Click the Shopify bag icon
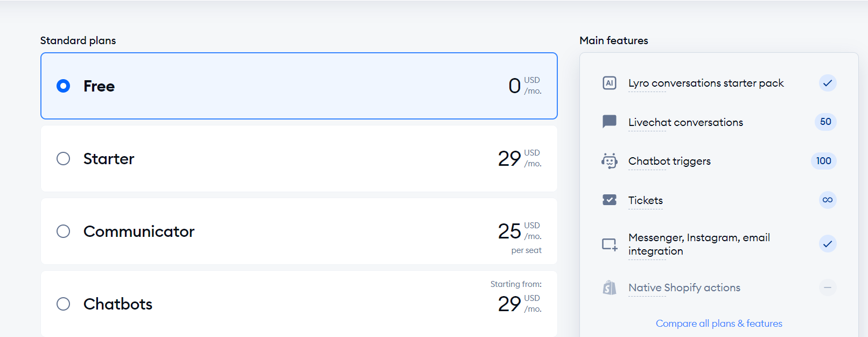 click(x=609, y=287)
